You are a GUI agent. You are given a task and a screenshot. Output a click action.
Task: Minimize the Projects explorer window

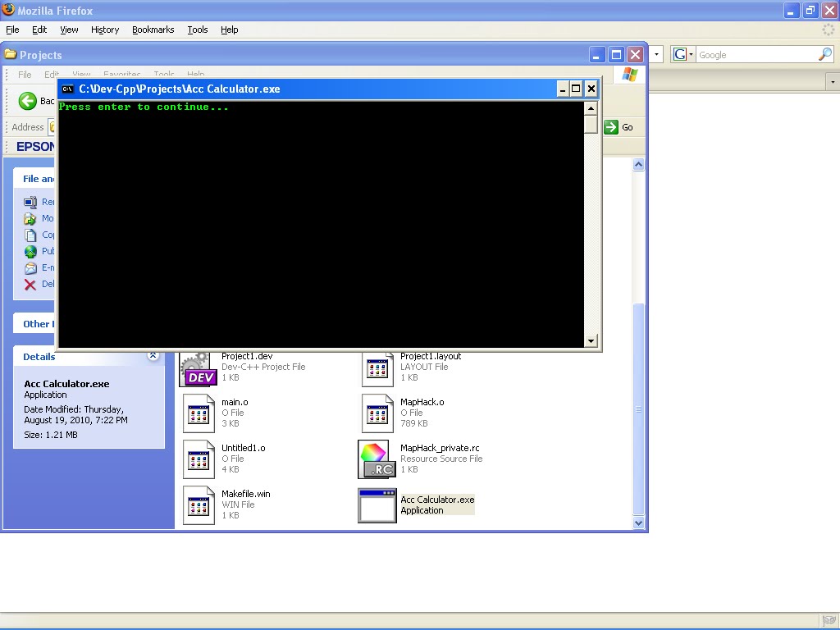coord(597,55)
